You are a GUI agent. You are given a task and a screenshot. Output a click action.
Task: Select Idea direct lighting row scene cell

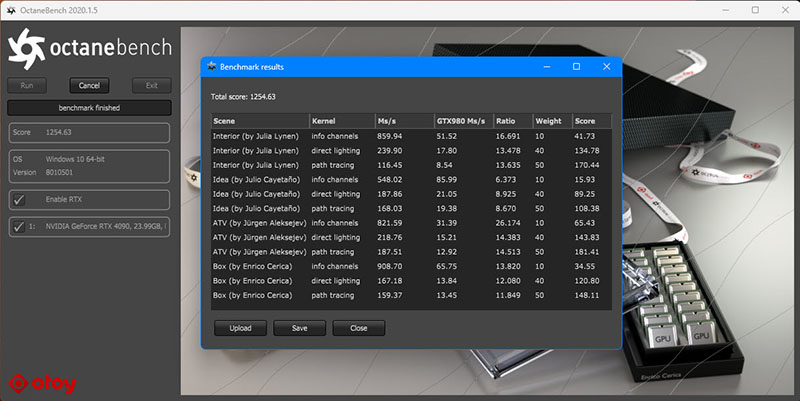pos(257,194)
